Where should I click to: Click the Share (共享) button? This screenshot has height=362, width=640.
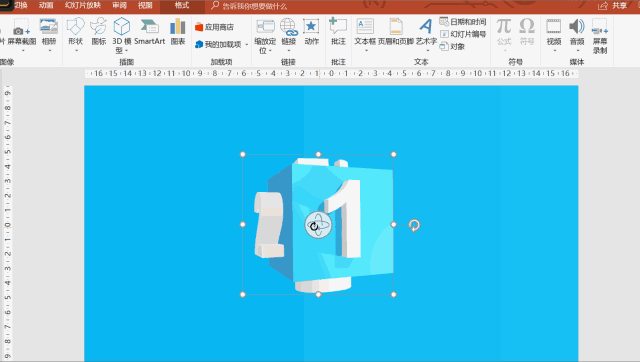pos(613,6)
